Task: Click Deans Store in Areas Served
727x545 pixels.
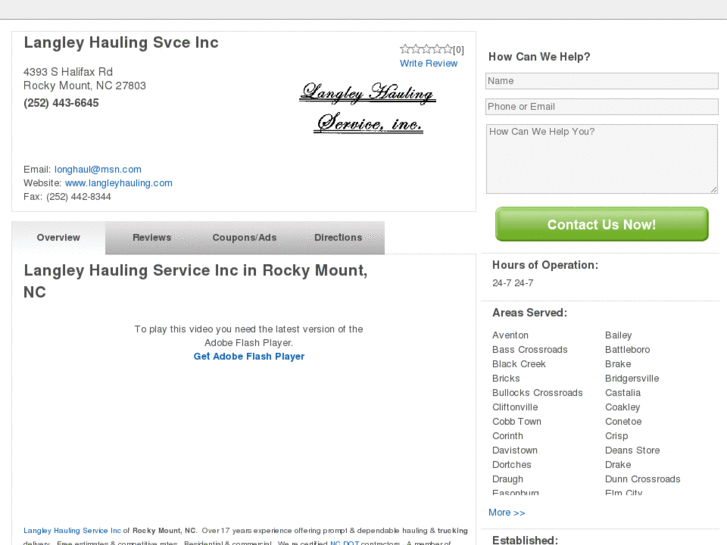Action: [x=632, y=451]
